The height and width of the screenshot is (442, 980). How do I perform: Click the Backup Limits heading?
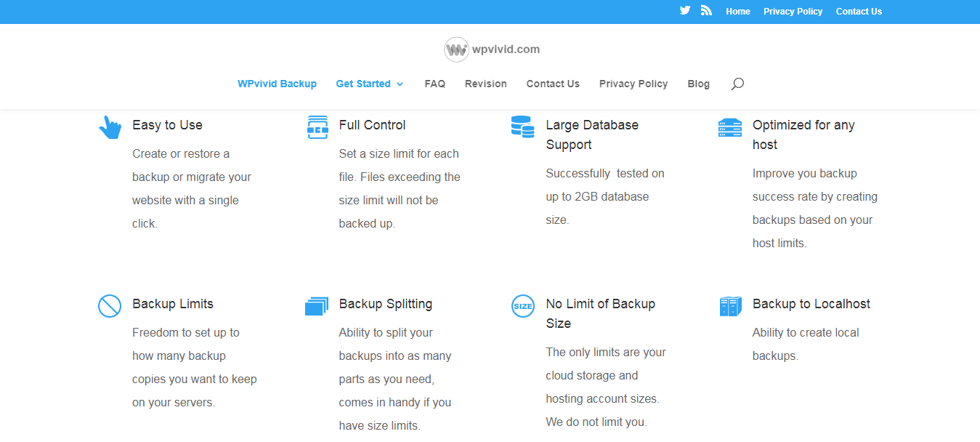[x=173, y=304]
